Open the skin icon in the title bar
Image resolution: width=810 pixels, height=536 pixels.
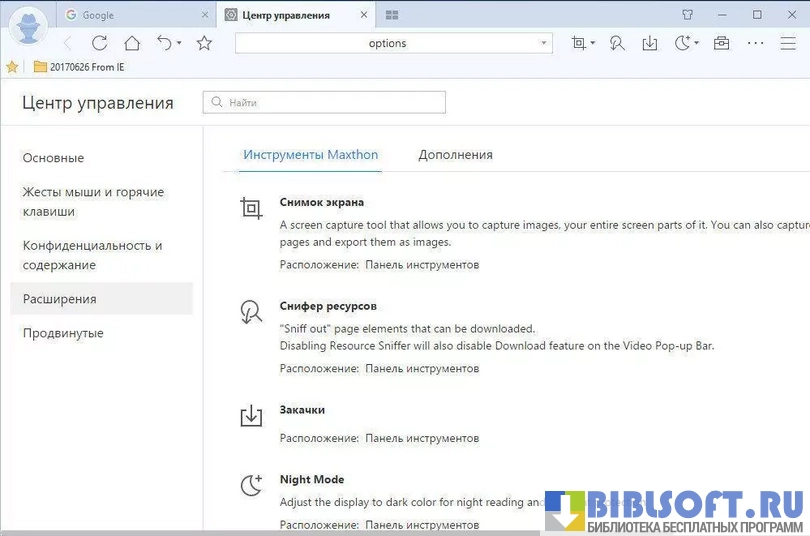click(x=688, y=15)
